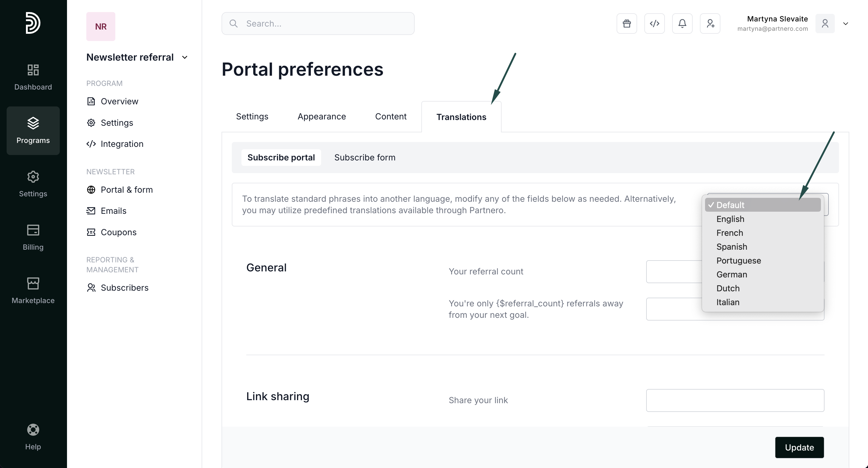Open user account menu chevron
The image size is (868, 468).
(845, 24)
